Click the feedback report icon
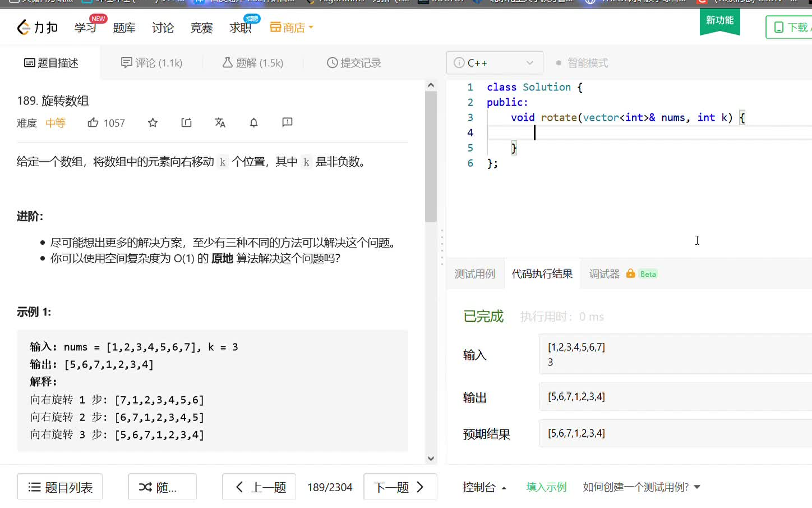This screenshot has width=812, height=508. 287,122
